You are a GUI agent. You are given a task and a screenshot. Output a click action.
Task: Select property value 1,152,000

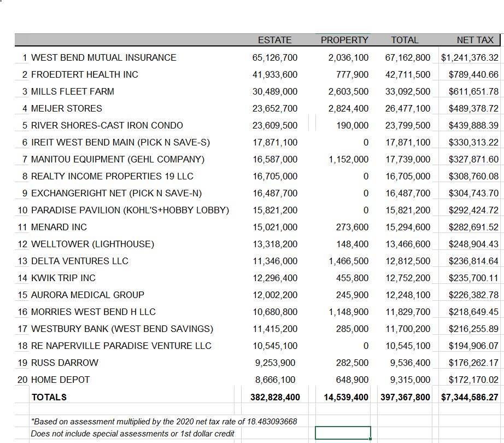click(348, 160)
